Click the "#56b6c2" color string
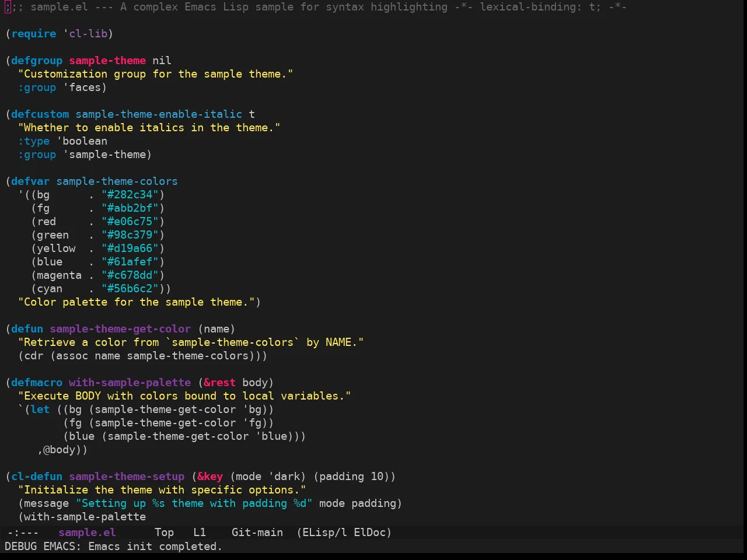747x560 pixels. click(x=130, y=289)
